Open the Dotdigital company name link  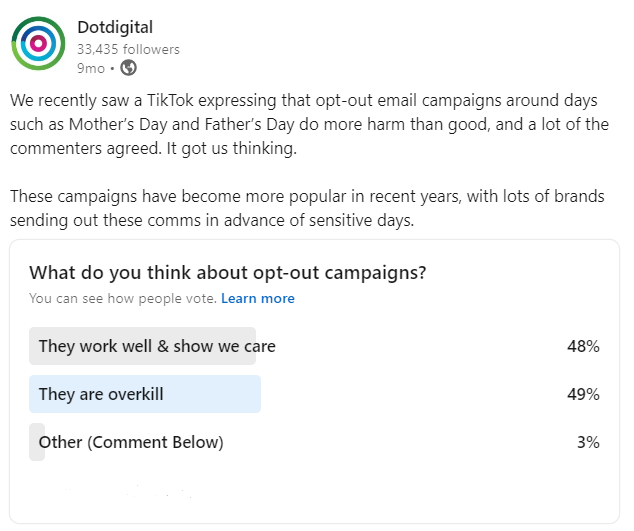tap(116, 27)
